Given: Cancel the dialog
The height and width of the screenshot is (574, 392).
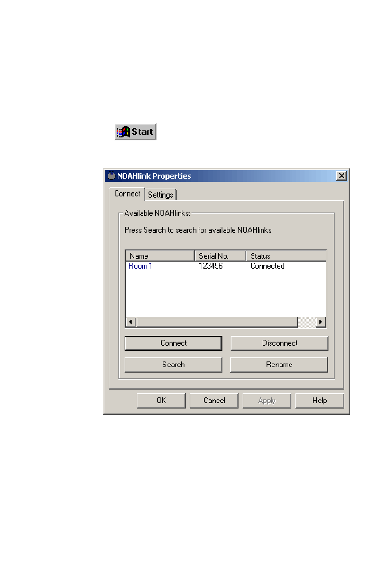Looking at the screenshot, I should [214, 401].
